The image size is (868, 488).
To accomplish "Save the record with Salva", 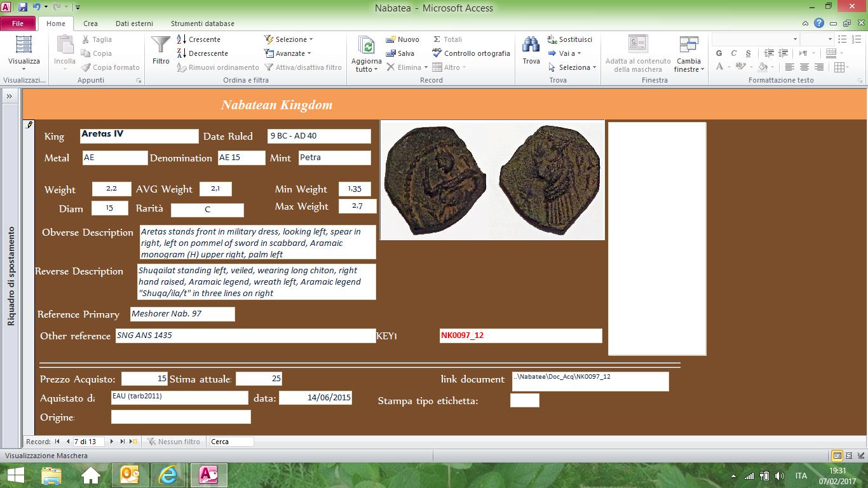I will (400, 53).
